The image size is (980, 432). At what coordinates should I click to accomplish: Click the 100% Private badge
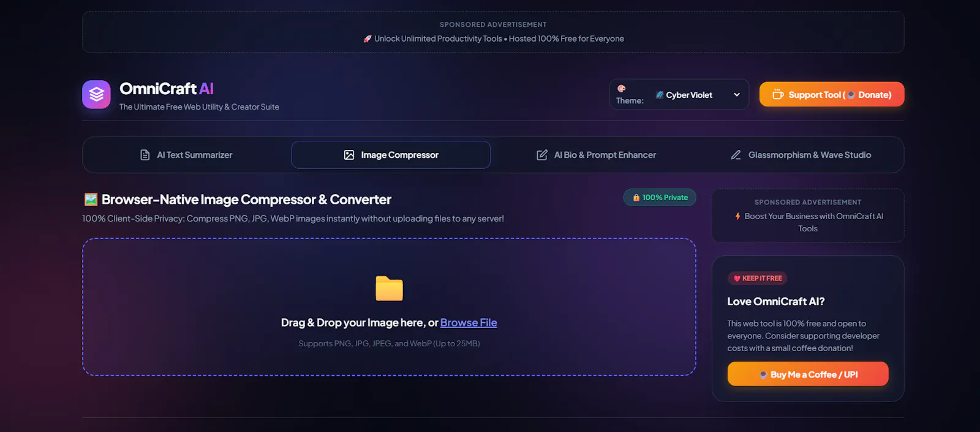pos(660,197)
